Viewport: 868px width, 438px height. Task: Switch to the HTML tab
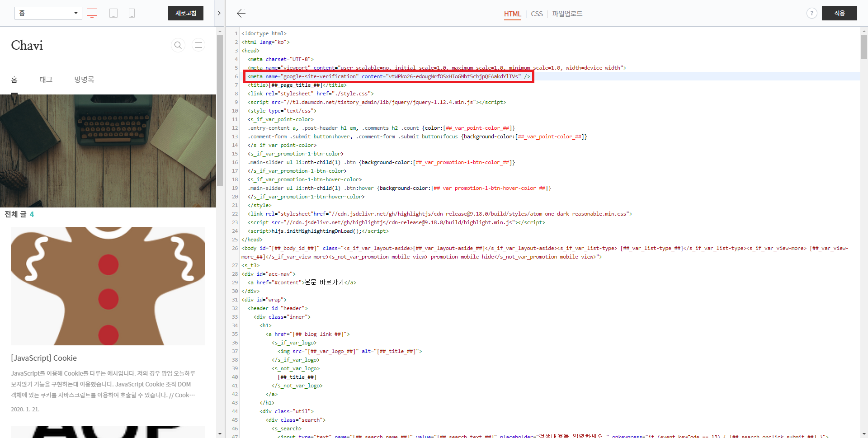[513, 14]
